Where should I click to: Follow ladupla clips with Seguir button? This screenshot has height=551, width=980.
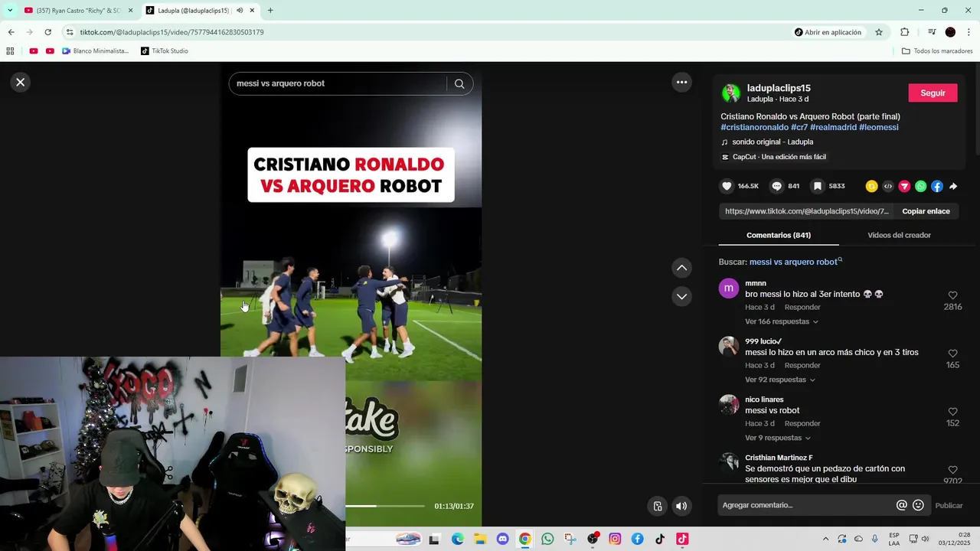(933, 93)
